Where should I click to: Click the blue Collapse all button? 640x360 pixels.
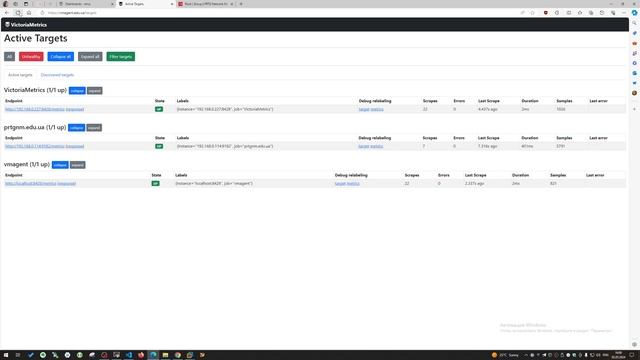click(x=60, y=57)
